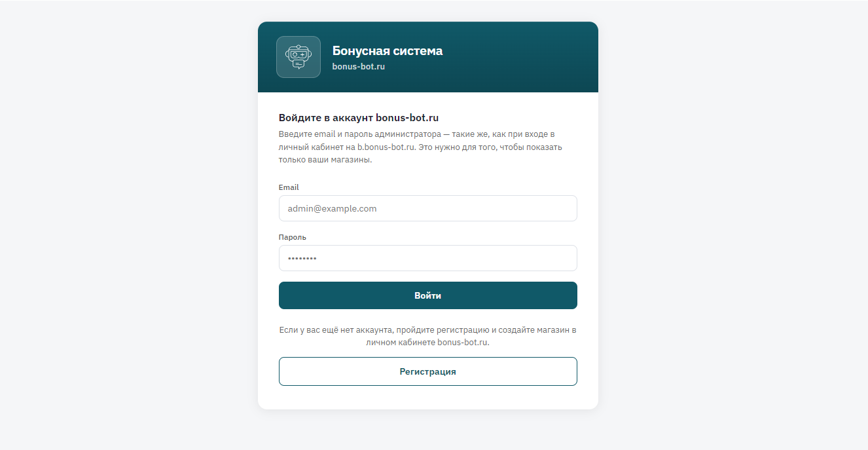Click the masked dots in the password field
The height and width of the screenshot is (450, 868).
point(302,259)
